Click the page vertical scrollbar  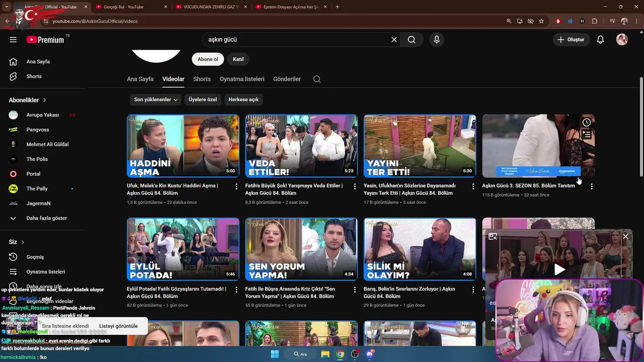tap(641, 127)
